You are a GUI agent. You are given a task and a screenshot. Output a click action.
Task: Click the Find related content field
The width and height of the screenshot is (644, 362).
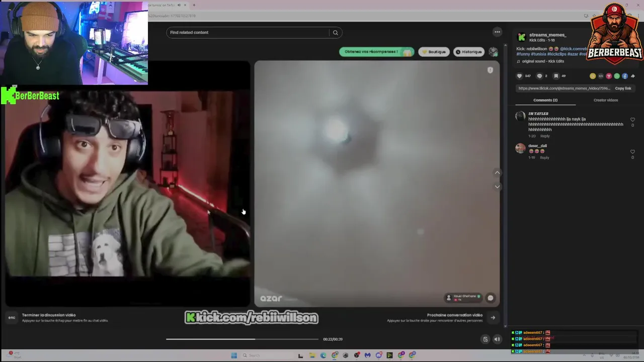tap(249, 33)
